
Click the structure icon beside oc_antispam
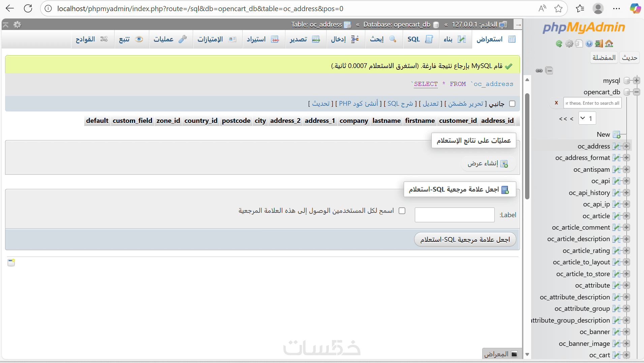[x=616, y=169]
